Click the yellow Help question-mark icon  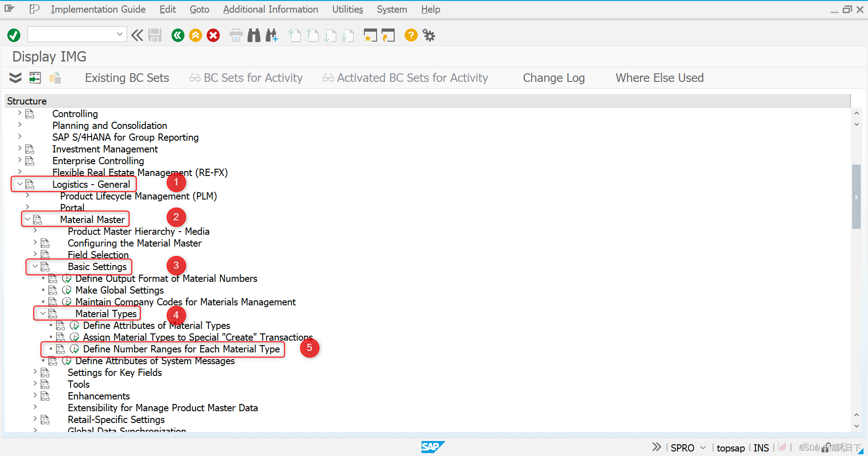tap(411, 35)
